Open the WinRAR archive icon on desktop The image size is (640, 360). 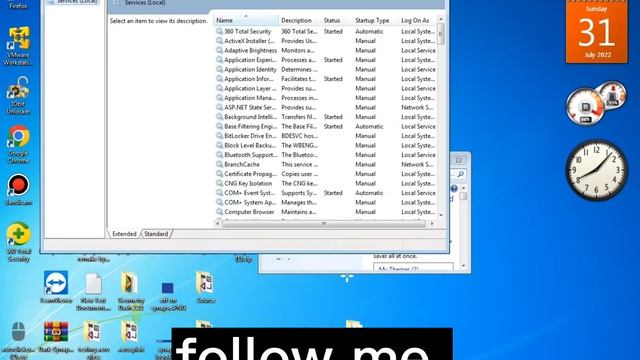point(56,337)
